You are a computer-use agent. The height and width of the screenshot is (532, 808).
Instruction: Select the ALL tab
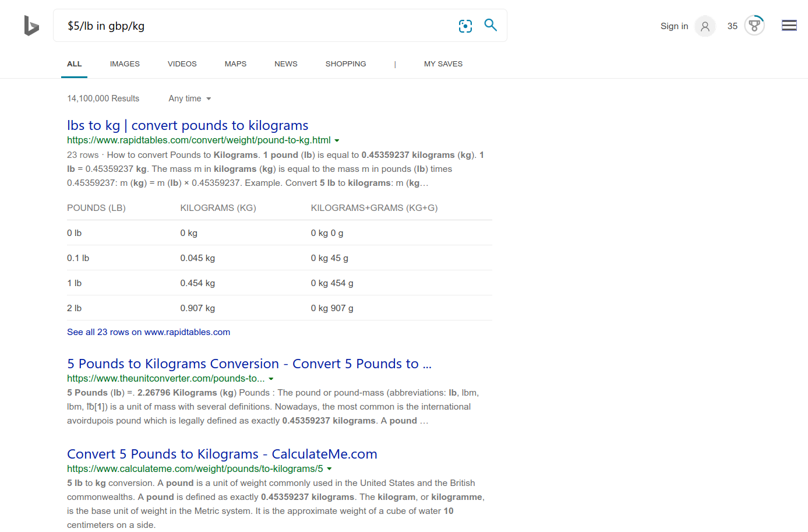coord(74,64)
